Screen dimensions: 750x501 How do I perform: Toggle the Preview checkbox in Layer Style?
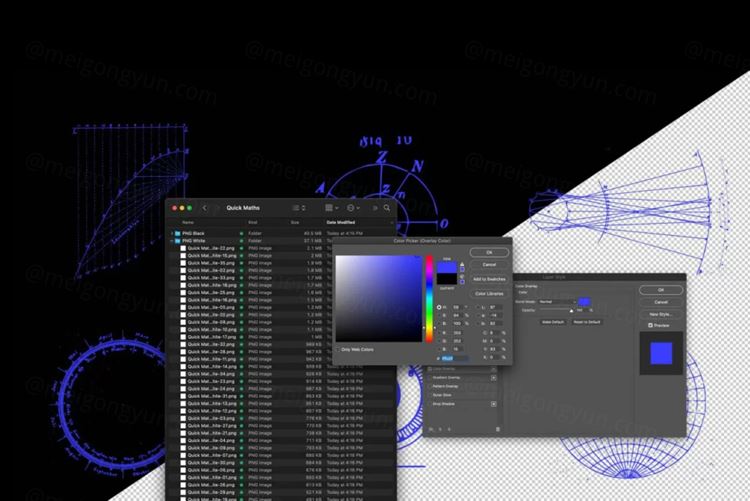(x=650, y=325)
